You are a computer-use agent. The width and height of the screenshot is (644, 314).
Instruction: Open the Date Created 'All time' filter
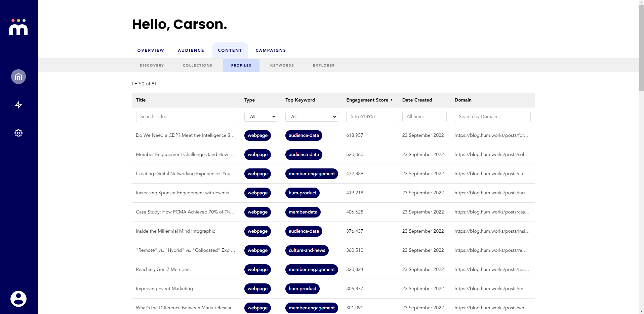424,117
